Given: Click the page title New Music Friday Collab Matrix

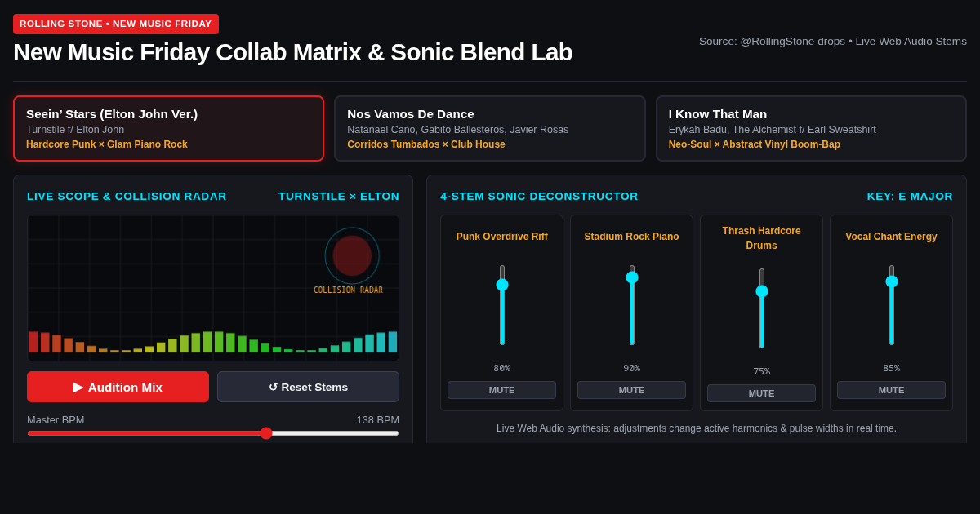Looking at the screenshot, I should 293,52.
